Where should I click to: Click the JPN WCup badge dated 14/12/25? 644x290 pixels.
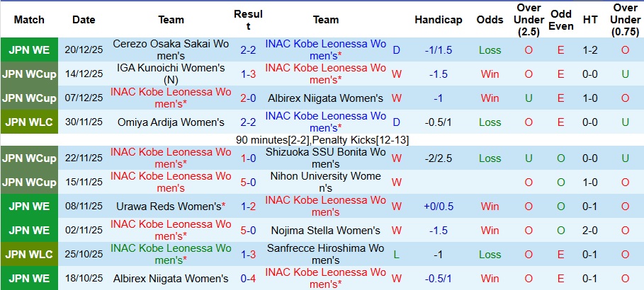coord(29,74)
